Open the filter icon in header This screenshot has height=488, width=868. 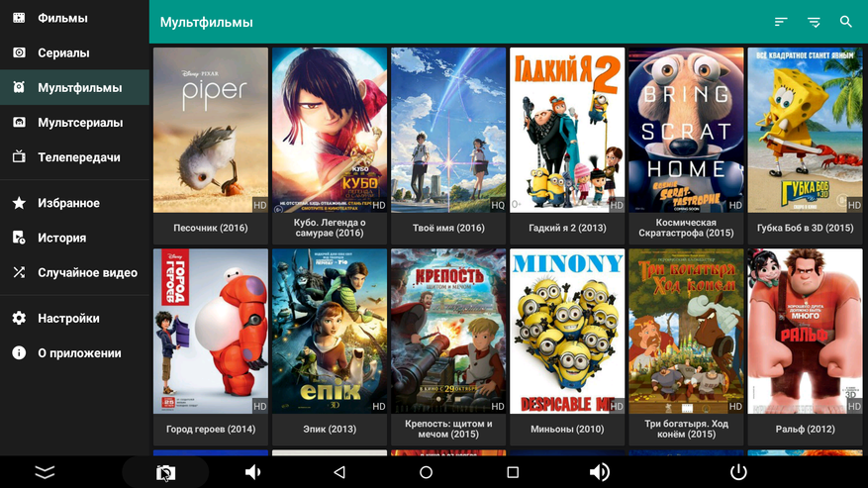(x=814, y=22)
